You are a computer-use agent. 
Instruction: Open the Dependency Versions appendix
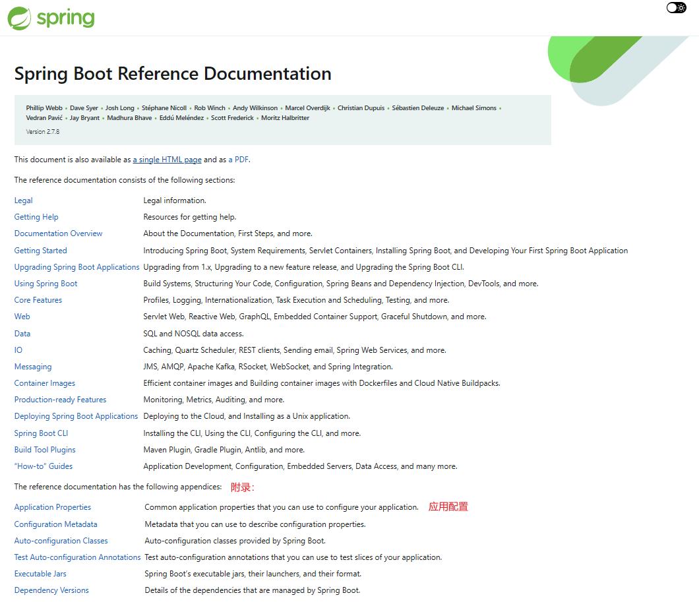[x=51, y=590]
